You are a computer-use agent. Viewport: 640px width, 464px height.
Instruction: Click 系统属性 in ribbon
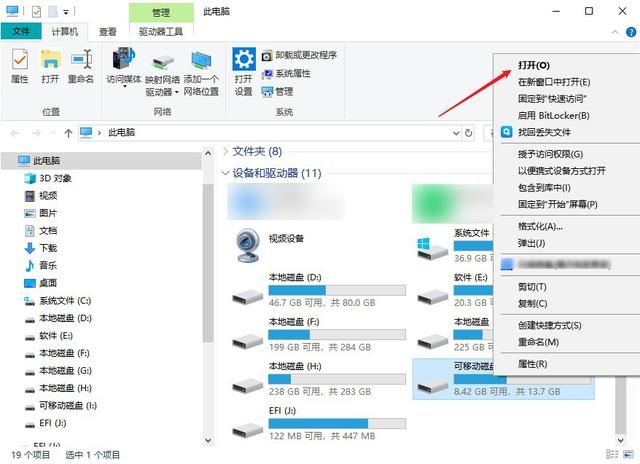pos(286,73)
